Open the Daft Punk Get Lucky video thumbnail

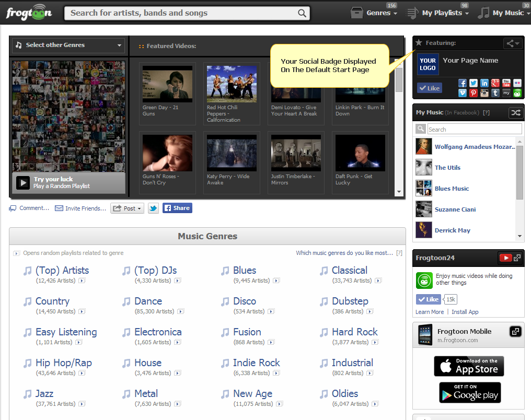point(360,153)
